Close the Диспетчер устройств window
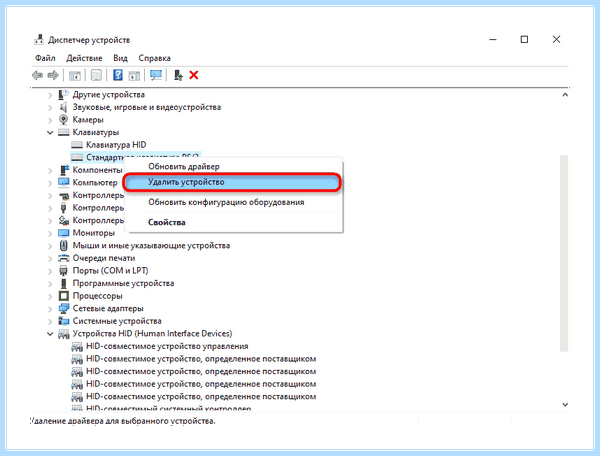600x456 pixels. pos(556,39)
